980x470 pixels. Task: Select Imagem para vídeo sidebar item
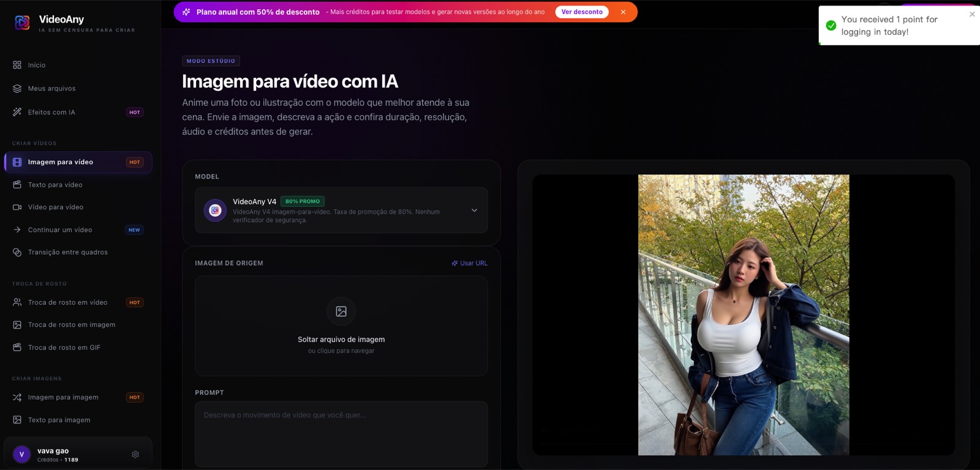pyautogui.click(x=78, y=162)
